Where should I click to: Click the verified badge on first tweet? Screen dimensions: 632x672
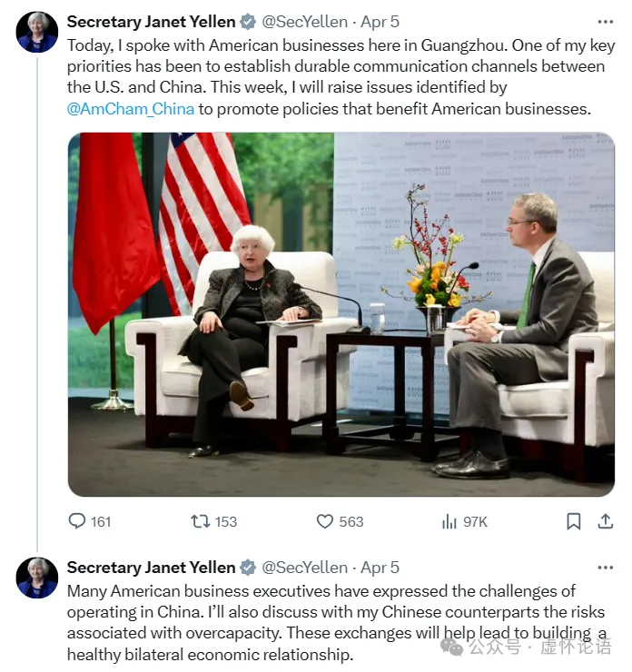[248, 22]
